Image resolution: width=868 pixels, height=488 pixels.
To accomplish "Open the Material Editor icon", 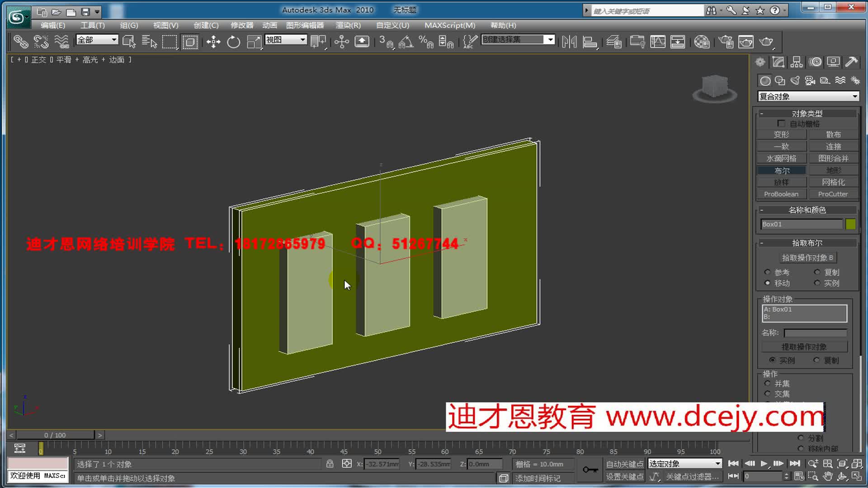I will [702, 42].
